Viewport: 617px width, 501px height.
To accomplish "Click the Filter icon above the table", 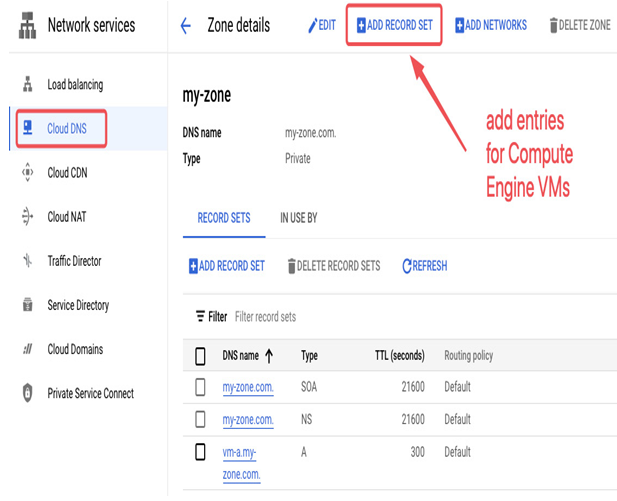I will pos(200,316).
